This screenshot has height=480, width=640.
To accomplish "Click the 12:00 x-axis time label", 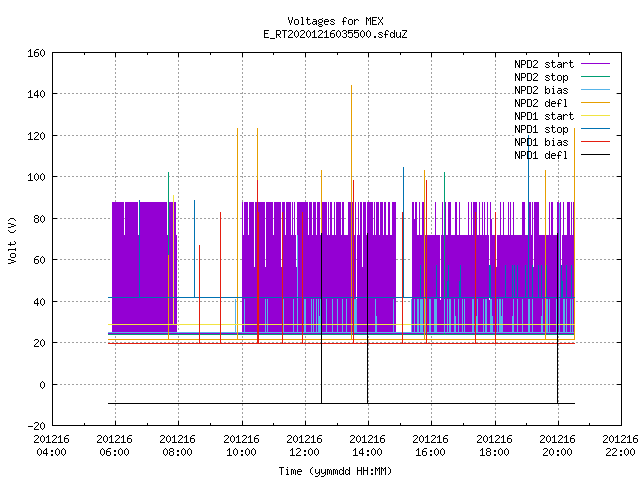I will tap(304, 452).
